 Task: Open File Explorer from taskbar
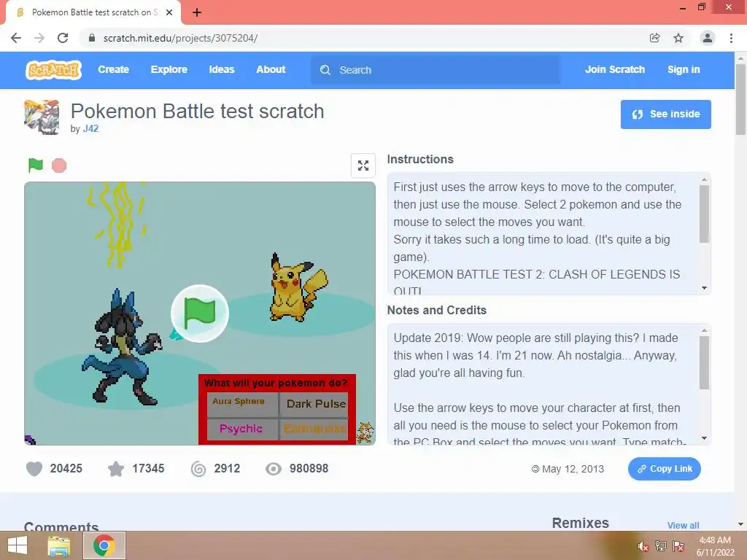59,545
